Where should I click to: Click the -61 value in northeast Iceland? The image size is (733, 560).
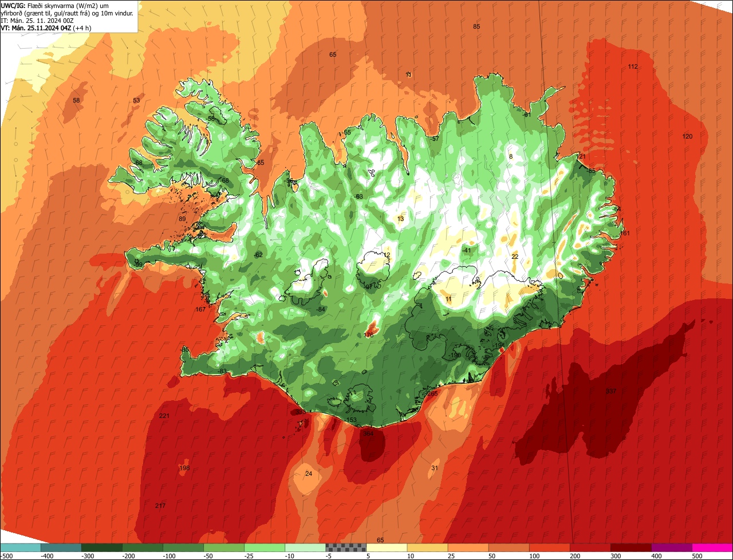527,115
